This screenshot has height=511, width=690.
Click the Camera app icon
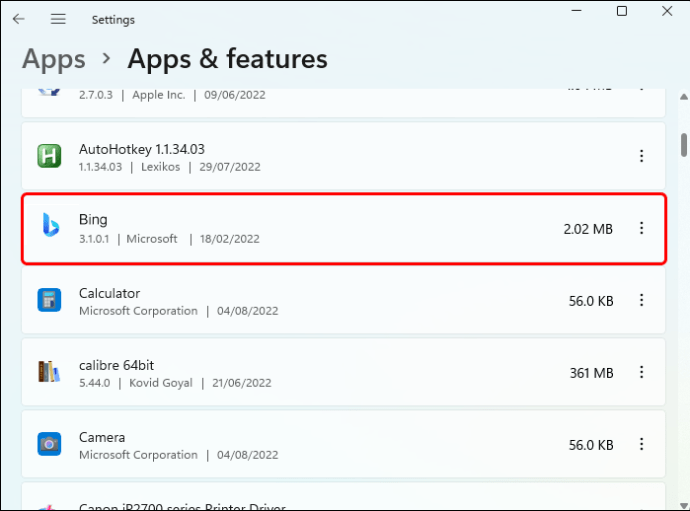(x=49, y=444)
